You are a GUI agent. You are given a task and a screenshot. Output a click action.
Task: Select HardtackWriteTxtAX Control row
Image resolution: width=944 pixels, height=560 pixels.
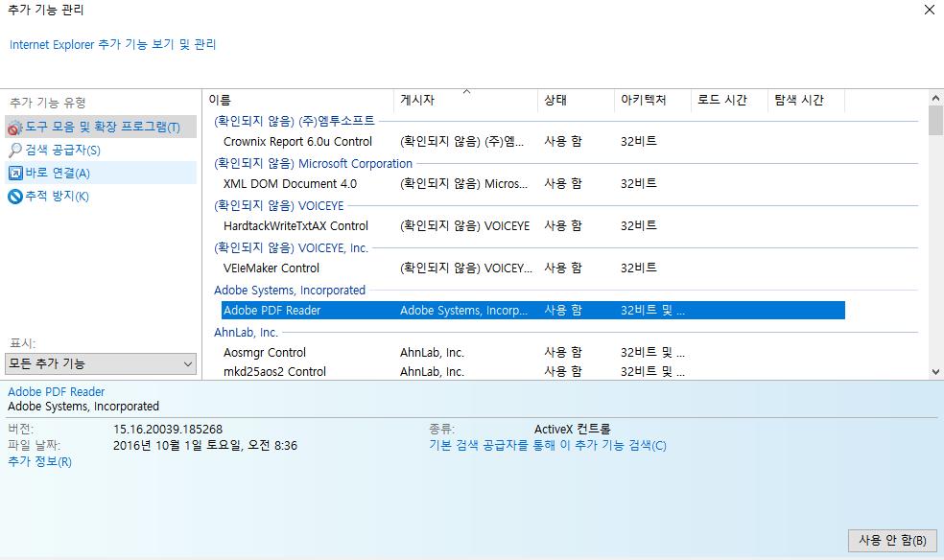[x=532, y=226]
